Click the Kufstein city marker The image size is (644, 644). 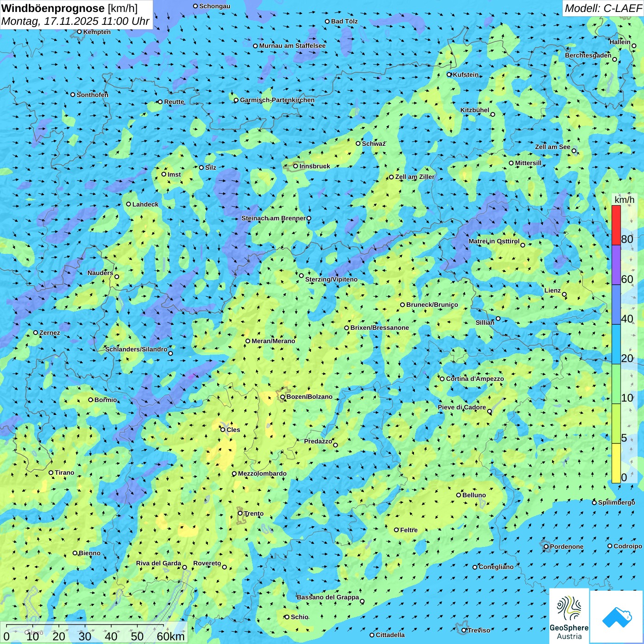click(x=449, y=75)
